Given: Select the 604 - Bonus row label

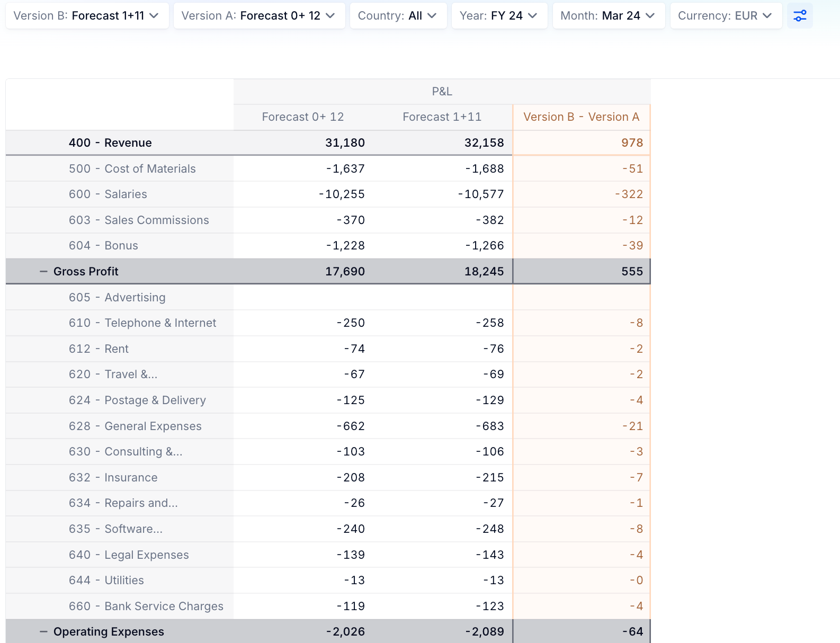Looking at the screenshot, I should [x=103, y=246].
